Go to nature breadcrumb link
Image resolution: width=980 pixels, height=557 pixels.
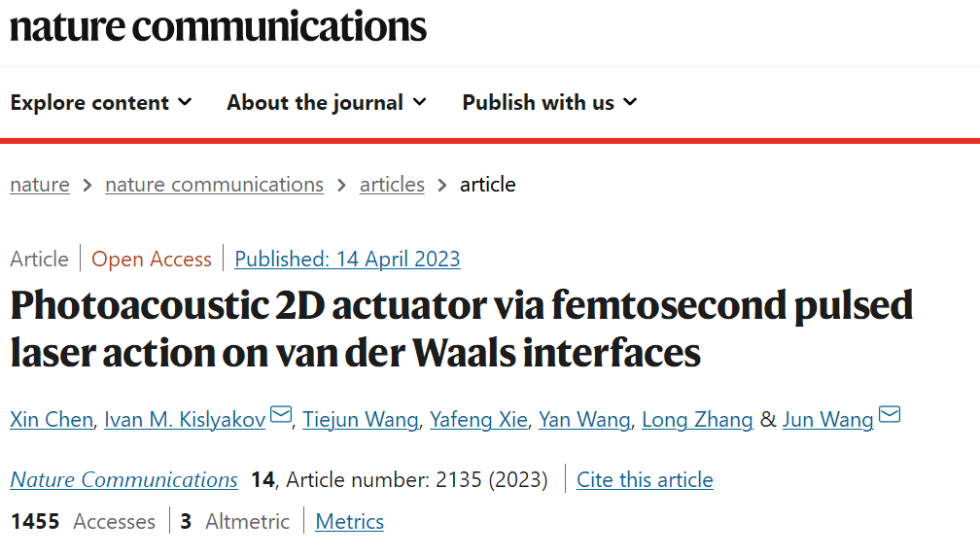pos(40,185)
